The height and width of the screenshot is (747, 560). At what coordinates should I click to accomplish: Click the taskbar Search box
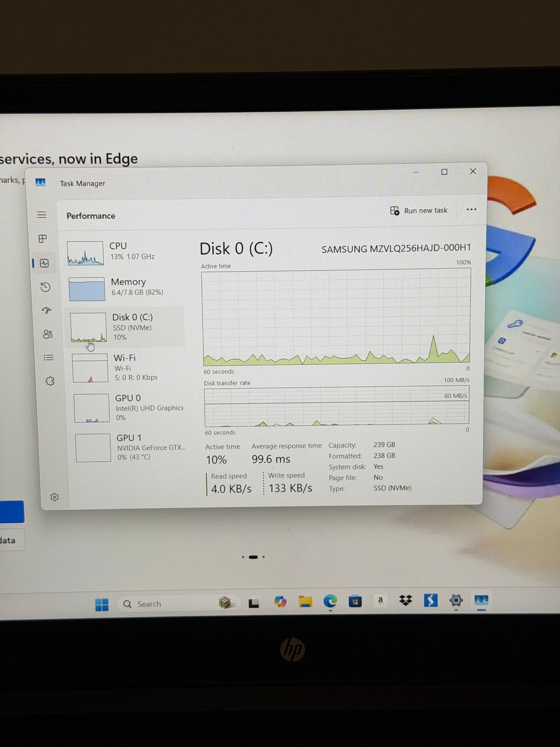[178, 604]
